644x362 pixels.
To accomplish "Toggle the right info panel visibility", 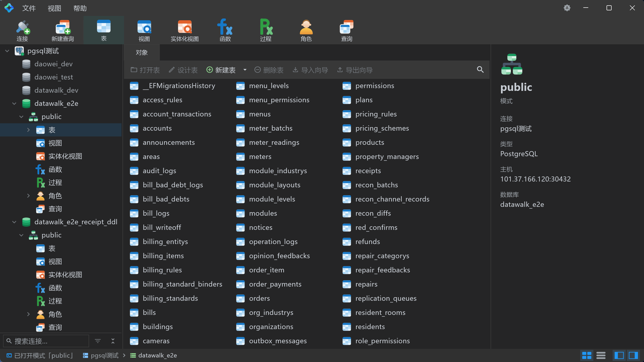I will [x=633, y=355].
